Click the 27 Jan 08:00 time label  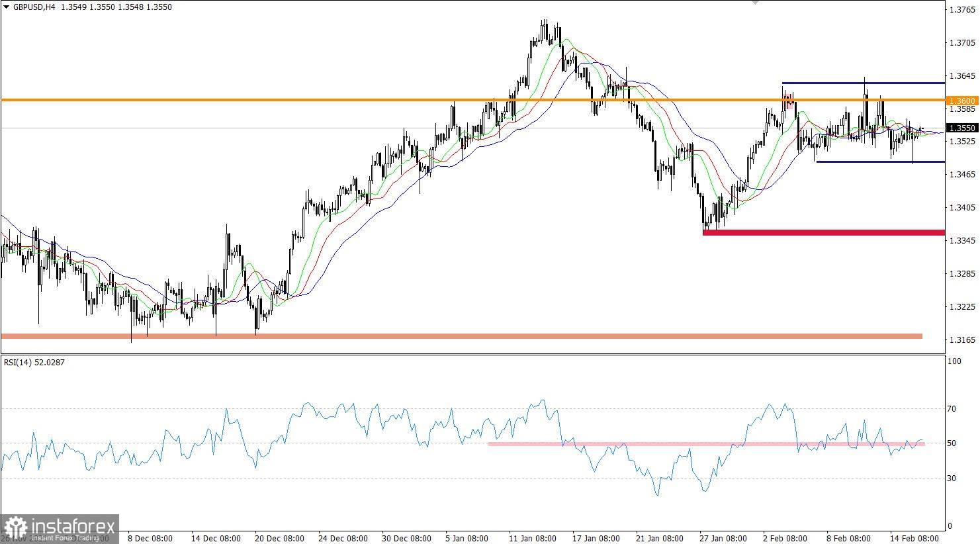(724, 538)
